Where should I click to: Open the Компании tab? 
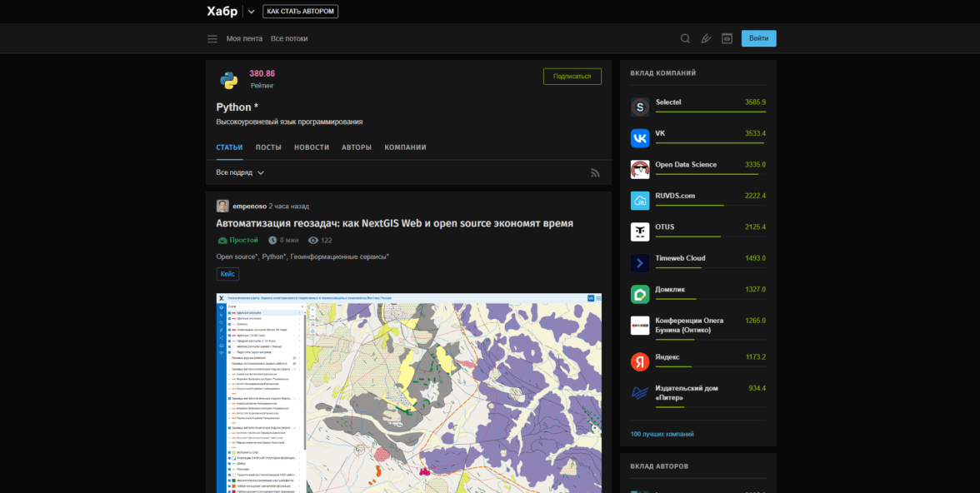point(405,147)
